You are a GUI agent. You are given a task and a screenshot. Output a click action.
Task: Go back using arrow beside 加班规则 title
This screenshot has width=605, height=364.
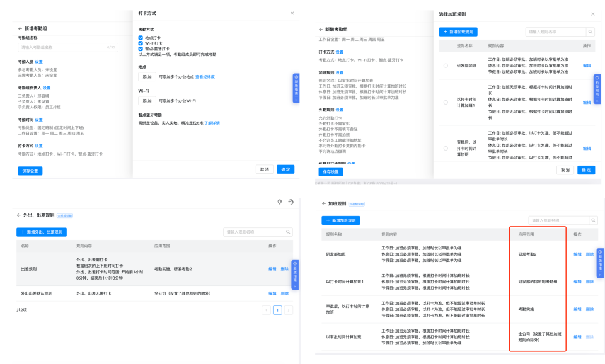pyautogui.click(x=324, y=203)
